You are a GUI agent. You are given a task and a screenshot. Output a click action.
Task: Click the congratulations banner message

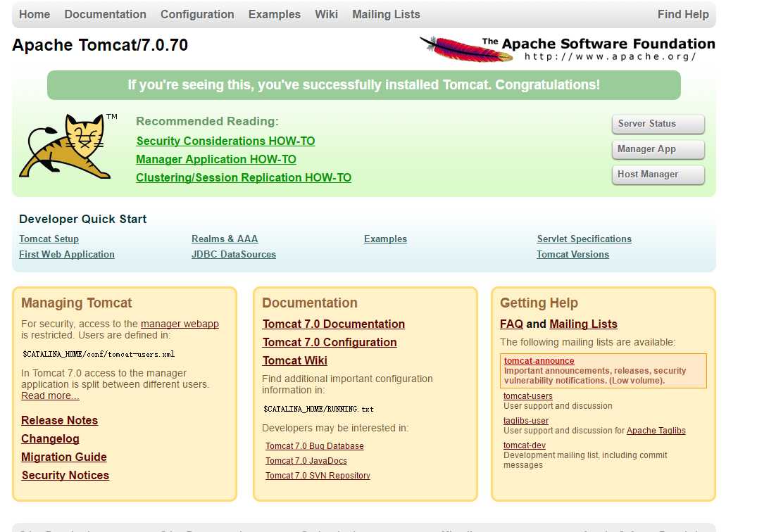pyautogui.click(x=363, y=85)
